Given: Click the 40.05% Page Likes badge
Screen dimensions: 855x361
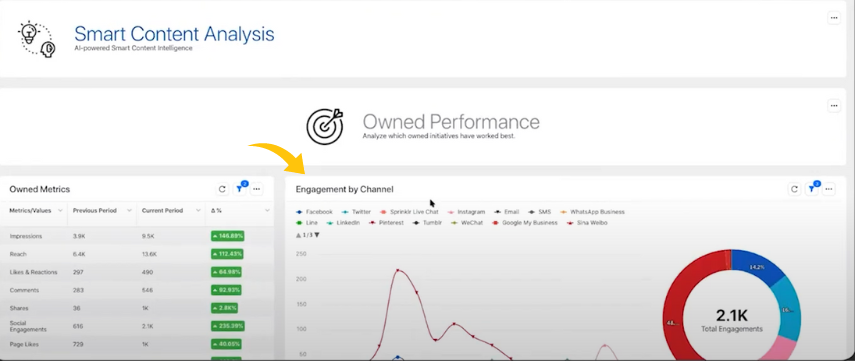Looking at the screenshot, I should [x=226, y=344].
